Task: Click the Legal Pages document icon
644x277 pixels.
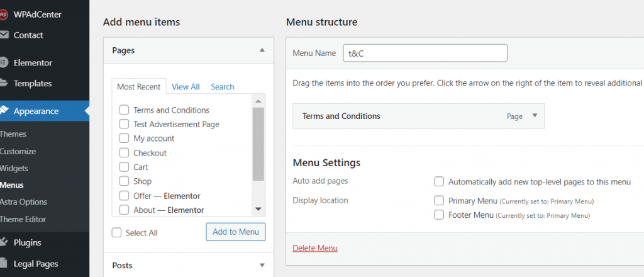Action: [x=4, y=263]
